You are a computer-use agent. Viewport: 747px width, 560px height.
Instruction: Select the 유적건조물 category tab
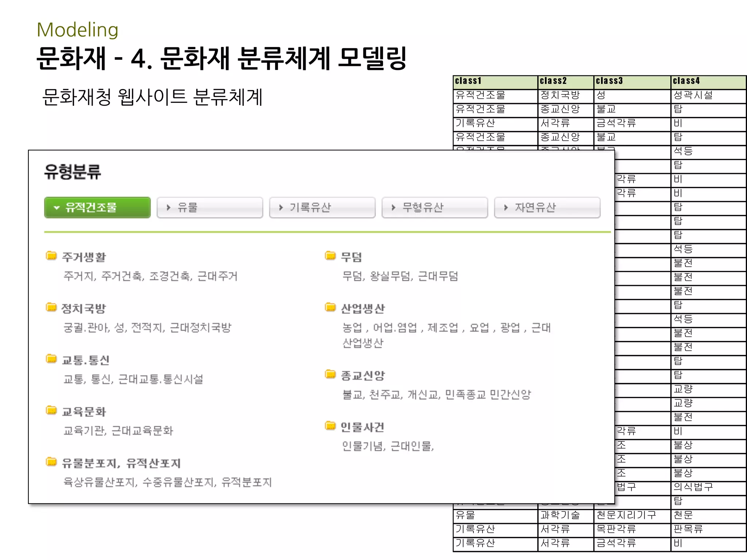click(97, 207)
